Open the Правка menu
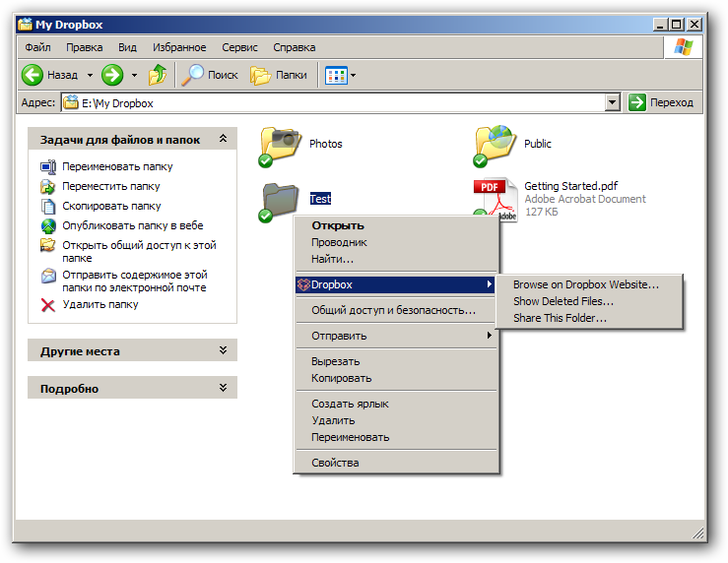 (84, 47)
